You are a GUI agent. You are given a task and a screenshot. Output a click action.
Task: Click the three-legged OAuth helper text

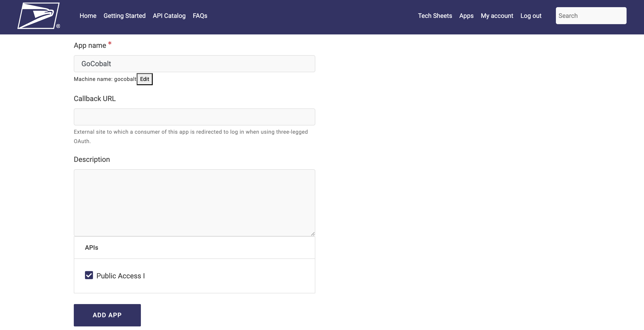(191, 136)
